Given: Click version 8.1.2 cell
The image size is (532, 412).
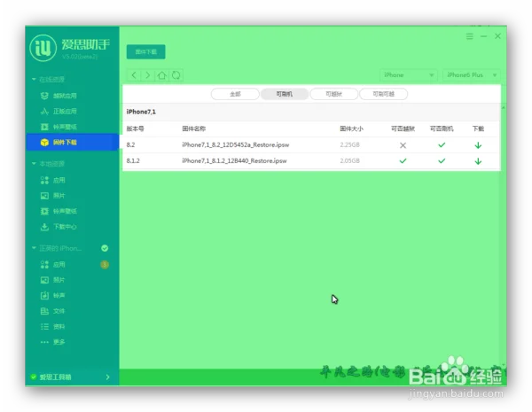Looking at the screenshot, I should coord(133,160).
